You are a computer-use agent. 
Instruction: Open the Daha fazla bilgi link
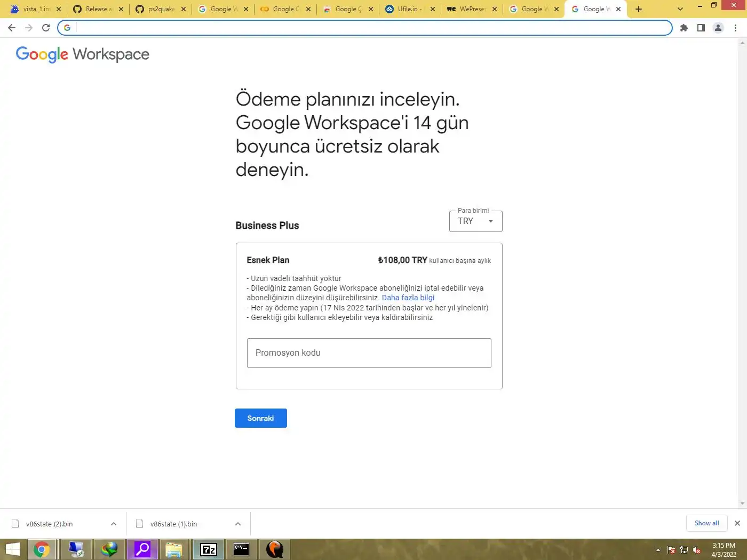coord(408,298)
